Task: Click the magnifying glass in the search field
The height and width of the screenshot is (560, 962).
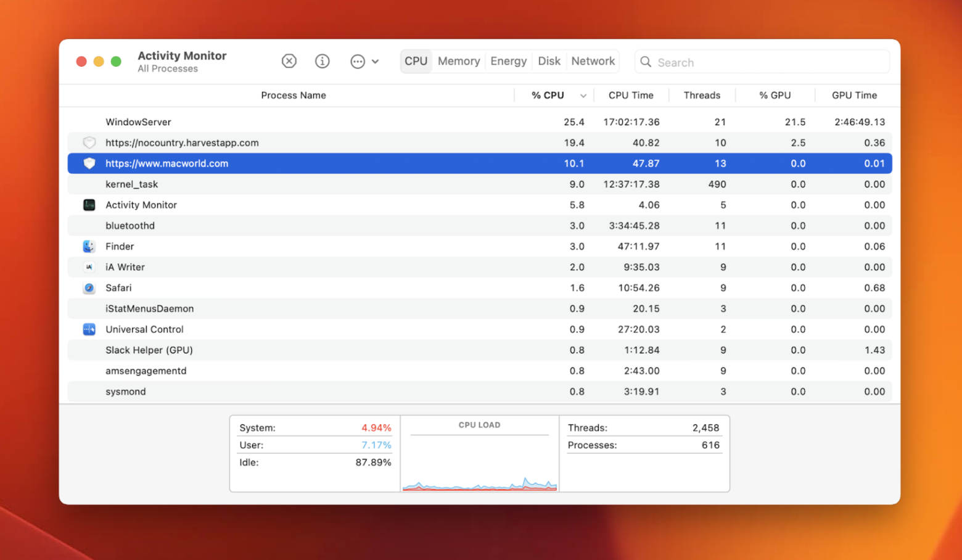Action: click(645, 62)
